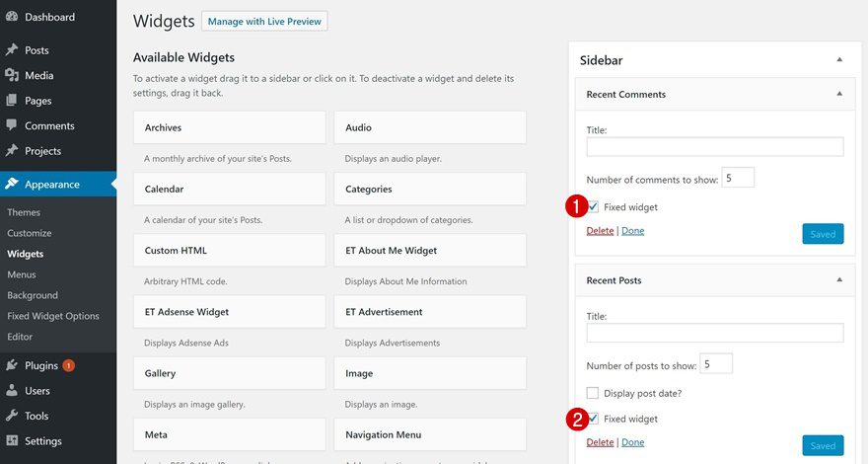Screen dimensions: 868x464
Task: Collapse the Recent Posts widget arrow
Action: click(x=839, y=280)
